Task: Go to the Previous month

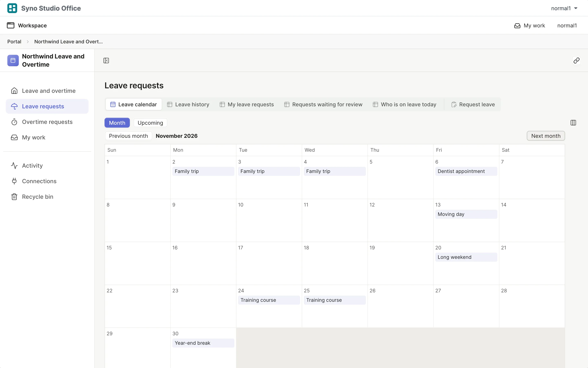Action: [x=129, y=136]
